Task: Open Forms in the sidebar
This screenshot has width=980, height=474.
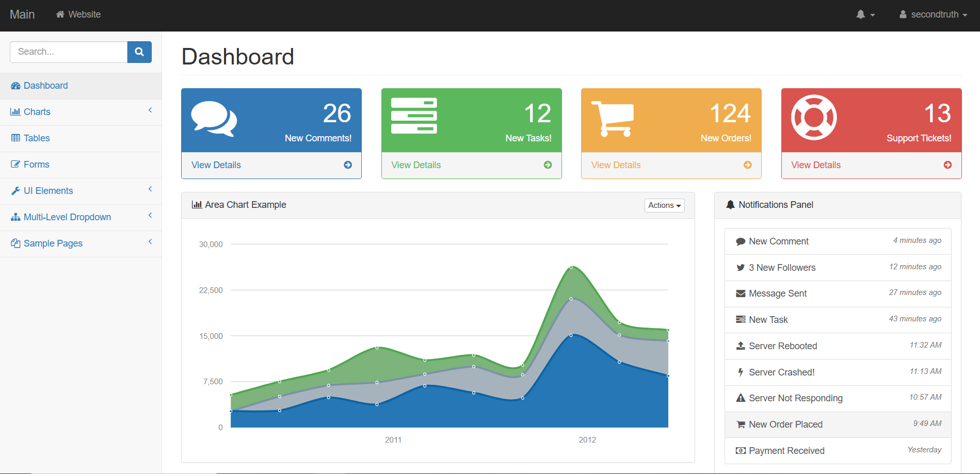Action: pyautogui.click(x=81, y=165)
